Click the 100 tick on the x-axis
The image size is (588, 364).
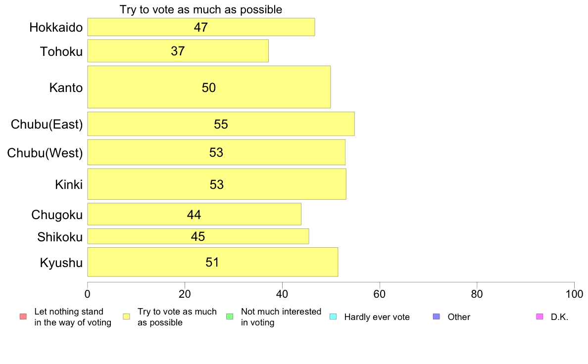pyautogui.click(x=574, y=294)
